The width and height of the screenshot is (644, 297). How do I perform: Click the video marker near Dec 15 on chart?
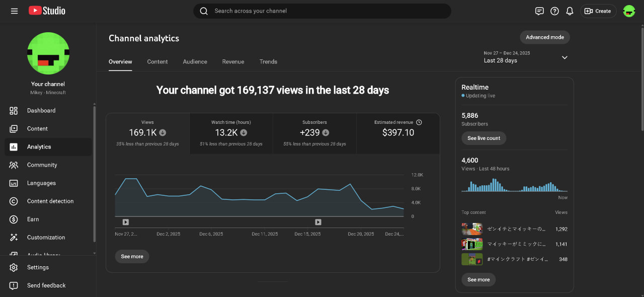coord(318,222)
